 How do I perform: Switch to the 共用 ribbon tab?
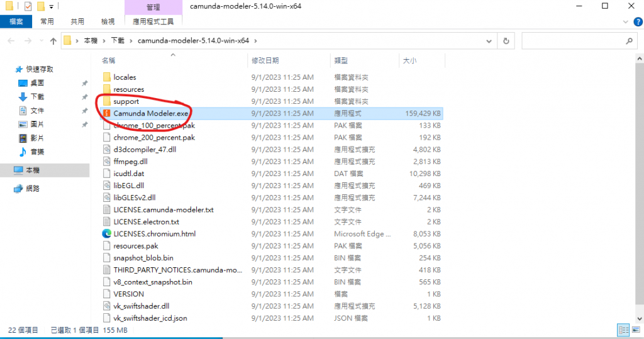(77, 21)
